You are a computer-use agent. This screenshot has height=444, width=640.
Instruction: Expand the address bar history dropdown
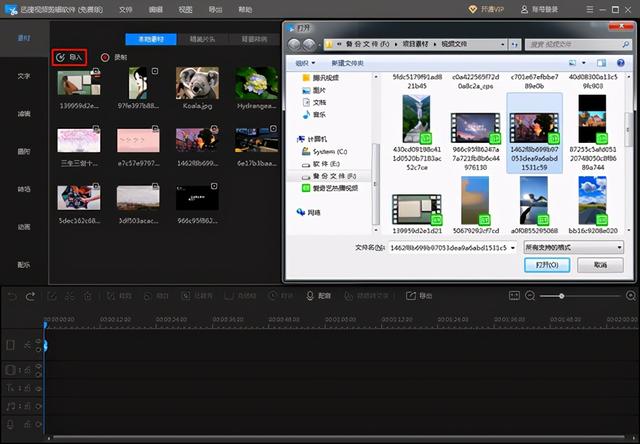(503, 44)
